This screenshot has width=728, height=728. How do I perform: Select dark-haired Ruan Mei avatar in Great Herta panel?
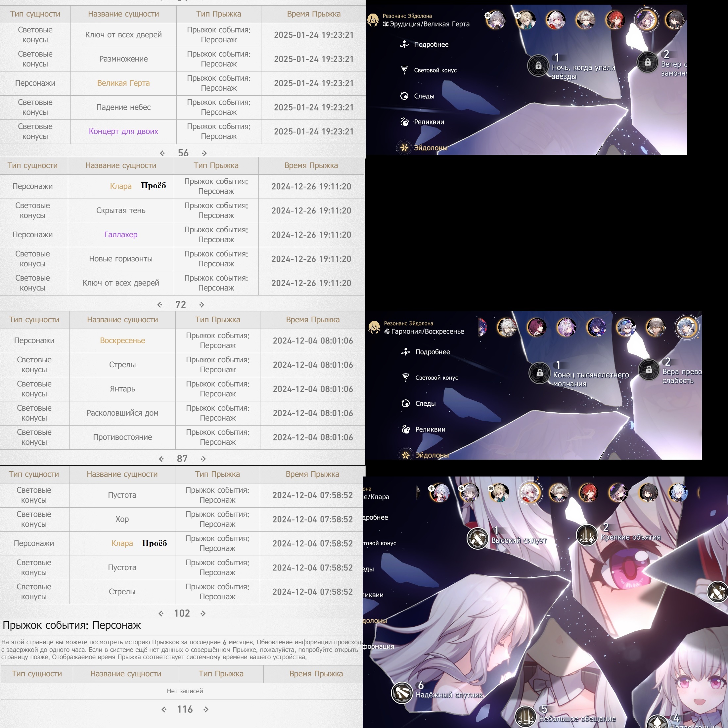click(675, 20)
